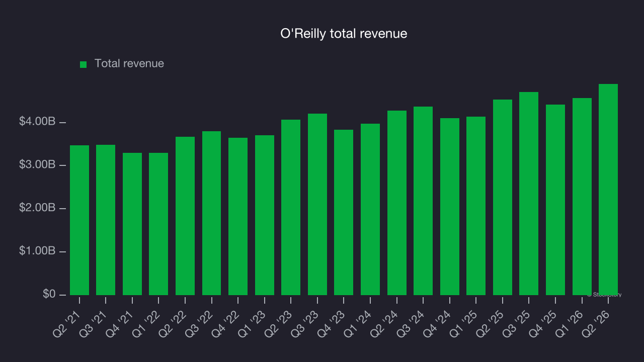Viewport: 644px width, 362px height.
Task: Click the green Total revenue legend swatch
Action: pos(84,64)
